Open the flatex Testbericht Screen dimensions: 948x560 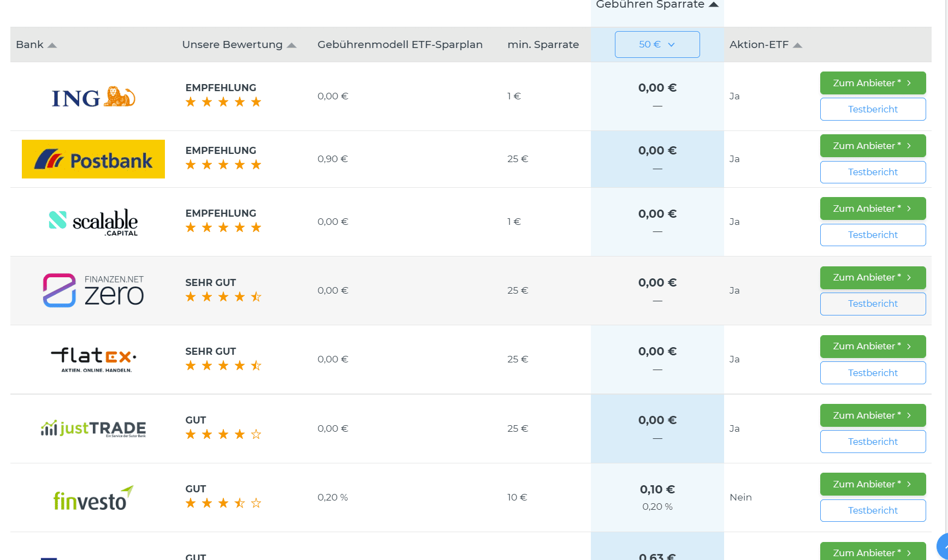click(873, 373)
